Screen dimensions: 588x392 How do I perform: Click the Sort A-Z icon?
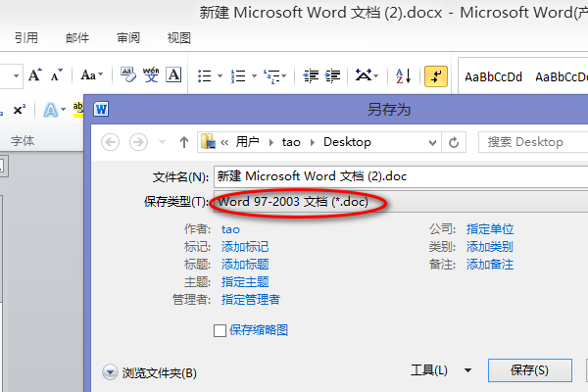(x=404, y=76)
